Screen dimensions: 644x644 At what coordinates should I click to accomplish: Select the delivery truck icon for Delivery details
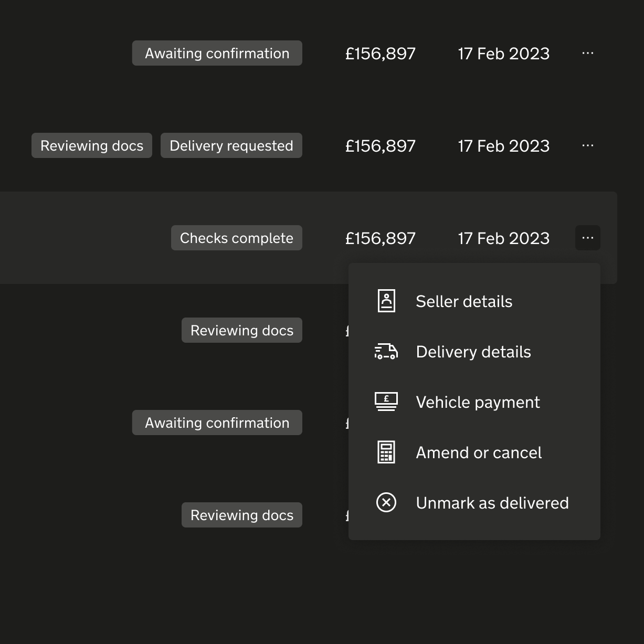386,351
